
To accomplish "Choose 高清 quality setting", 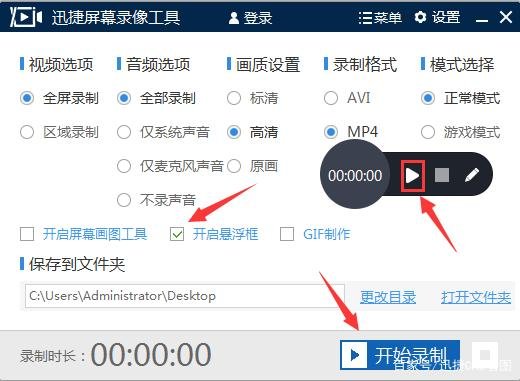I will pos(253,132).
